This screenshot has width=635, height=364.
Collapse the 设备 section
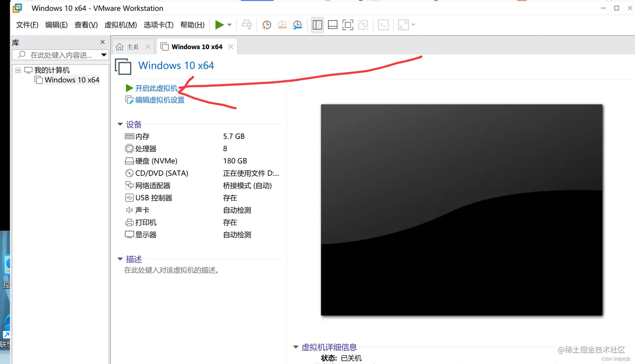tap(120, 124)
